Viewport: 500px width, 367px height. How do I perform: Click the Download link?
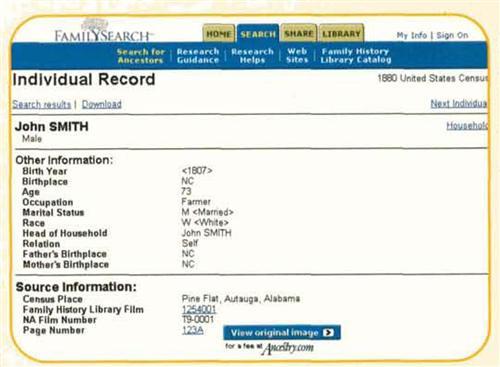[102, 104]
